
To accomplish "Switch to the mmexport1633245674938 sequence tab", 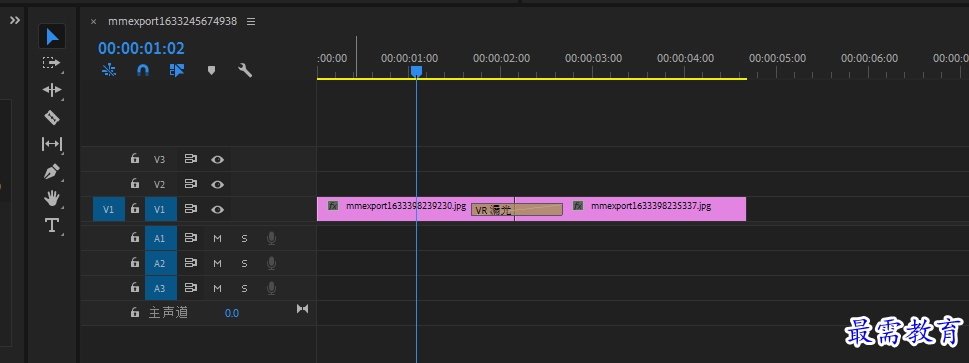I will tap(172, 22).
